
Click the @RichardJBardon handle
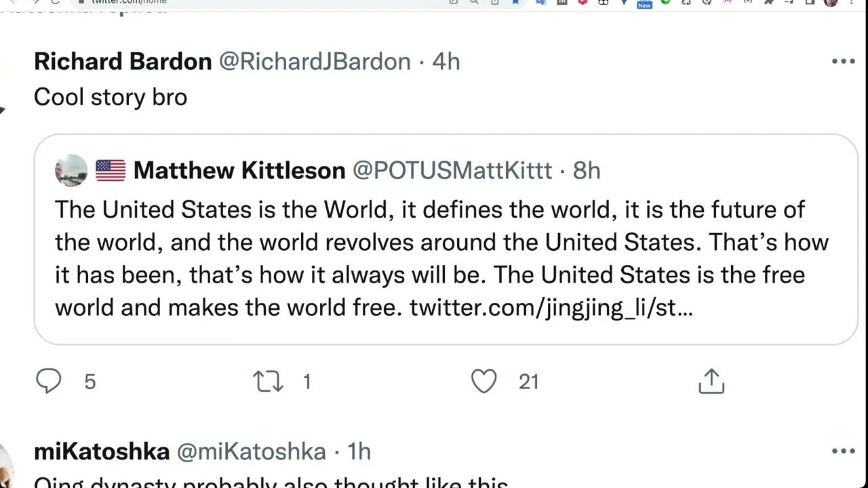pos(315,62)
